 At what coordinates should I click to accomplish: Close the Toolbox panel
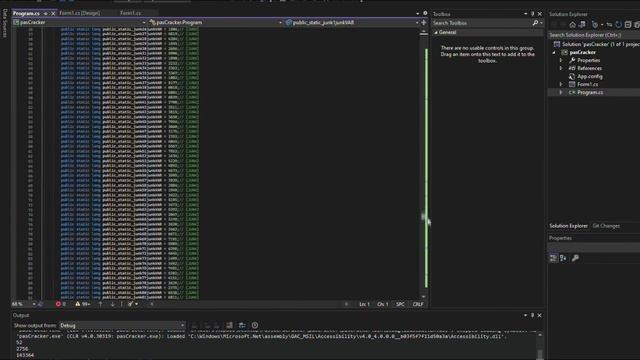540,14
